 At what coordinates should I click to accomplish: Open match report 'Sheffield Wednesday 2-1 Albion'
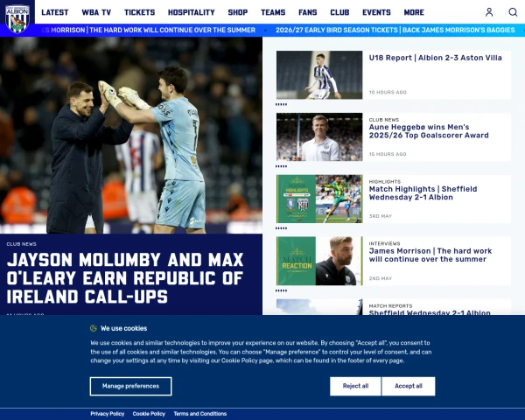tap(430, 313)
